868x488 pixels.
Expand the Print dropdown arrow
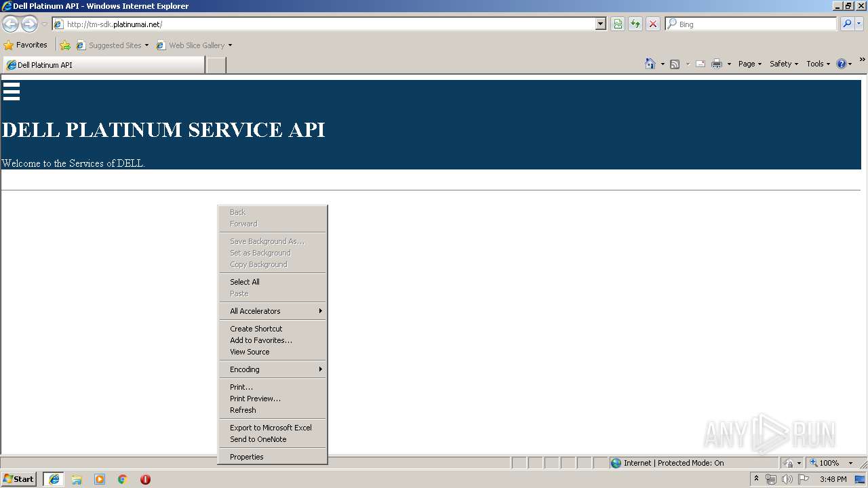(729, 64)
